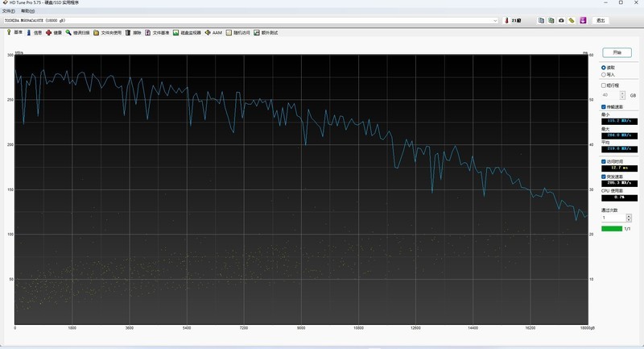Click the second copy screenshot icon

point(551,20)
